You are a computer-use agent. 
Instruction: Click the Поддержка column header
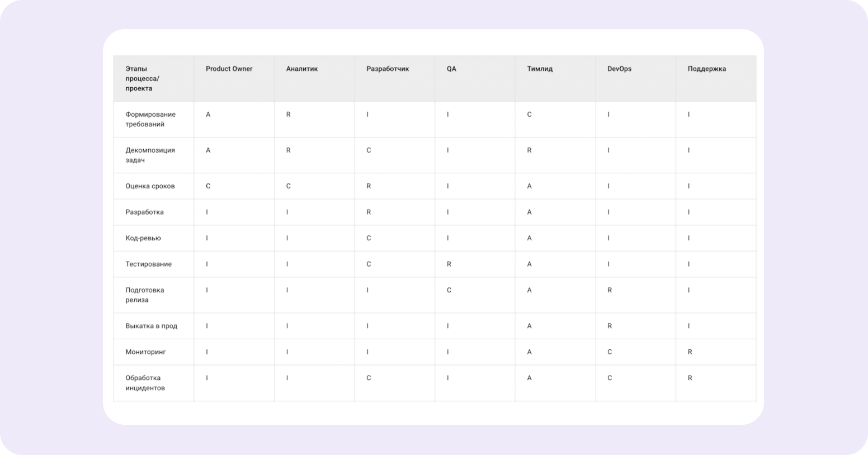click(706, 69)
